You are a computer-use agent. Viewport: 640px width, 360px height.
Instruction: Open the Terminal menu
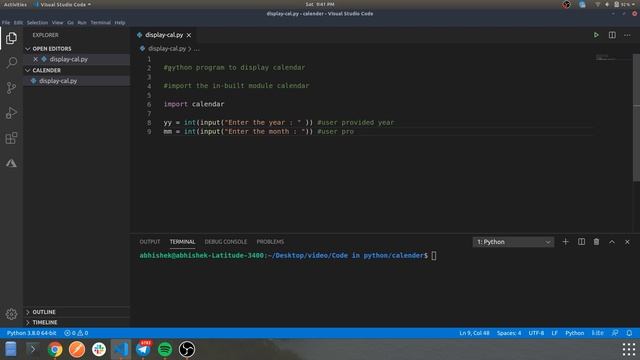point(100,23)
